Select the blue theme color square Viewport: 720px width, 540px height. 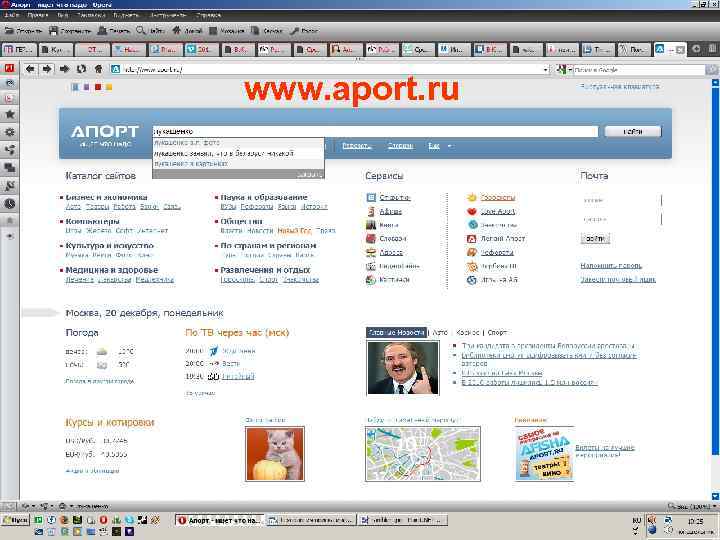tap(75, 87)
